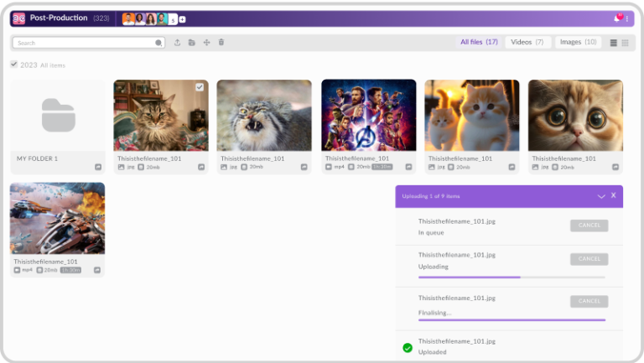Click share icon on MY FOLDER 1
The height and width of the screenshot is (363, 644).
tap(98, 167)
